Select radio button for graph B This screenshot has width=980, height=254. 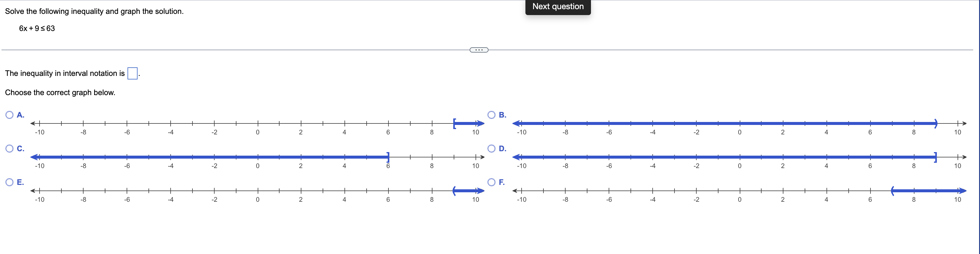coord(491,114)
